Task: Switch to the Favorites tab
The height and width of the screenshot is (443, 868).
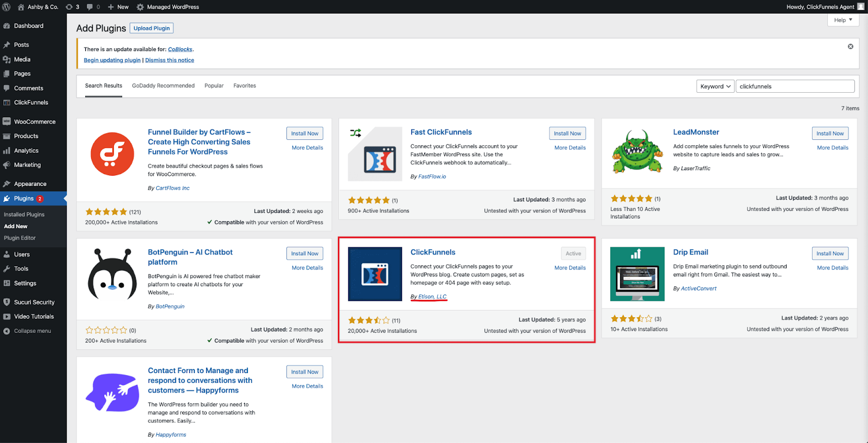Action: click(x=245, y=86)
